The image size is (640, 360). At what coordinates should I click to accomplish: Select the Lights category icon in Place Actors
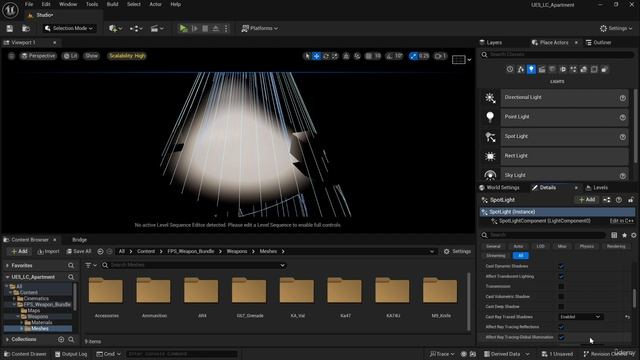(x=531, y=69)
